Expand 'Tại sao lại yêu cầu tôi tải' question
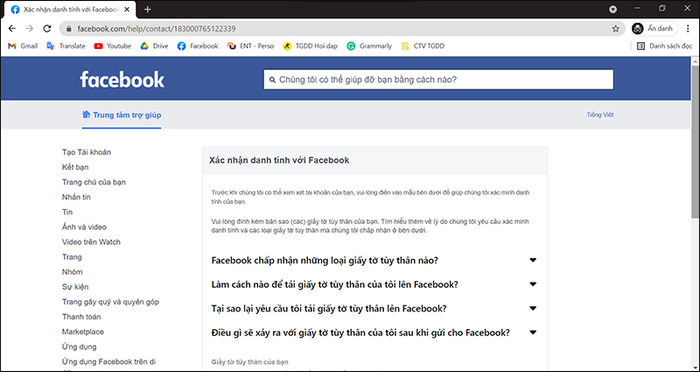 [374, 309]
